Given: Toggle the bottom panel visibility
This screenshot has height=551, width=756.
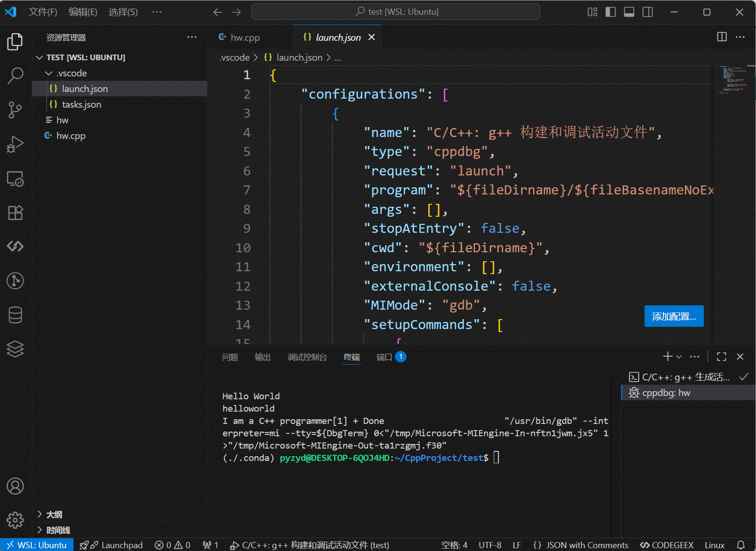Looking at the screenshot, I should (629, 12).
